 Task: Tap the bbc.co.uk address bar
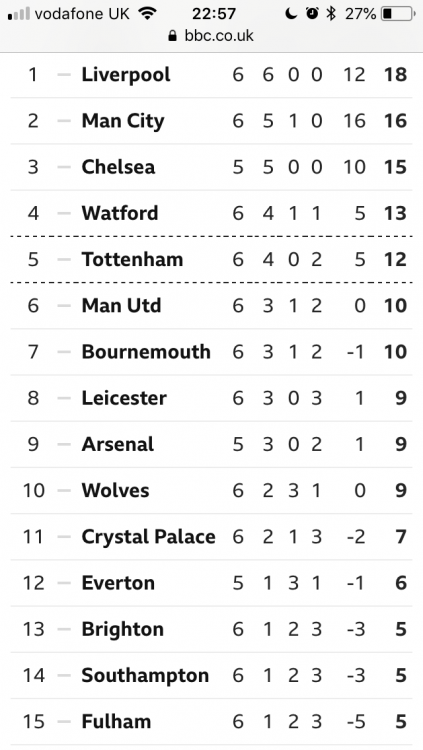211,36
